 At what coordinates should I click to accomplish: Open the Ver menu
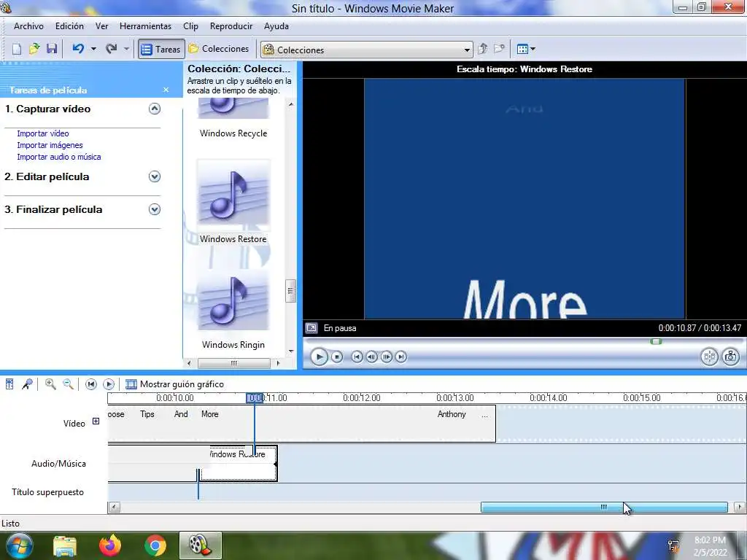tap(102, 26)
